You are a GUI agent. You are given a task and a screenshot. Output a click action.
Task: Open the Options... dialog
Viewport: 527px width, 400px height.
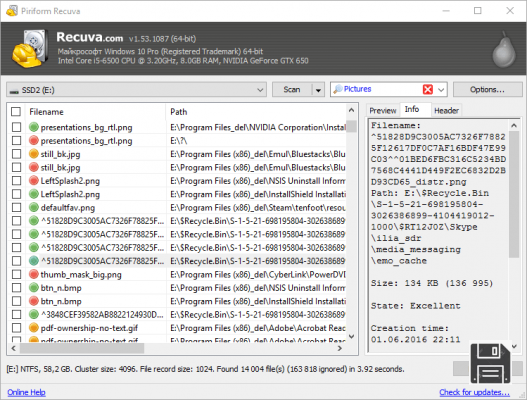(x=487, y=90)
